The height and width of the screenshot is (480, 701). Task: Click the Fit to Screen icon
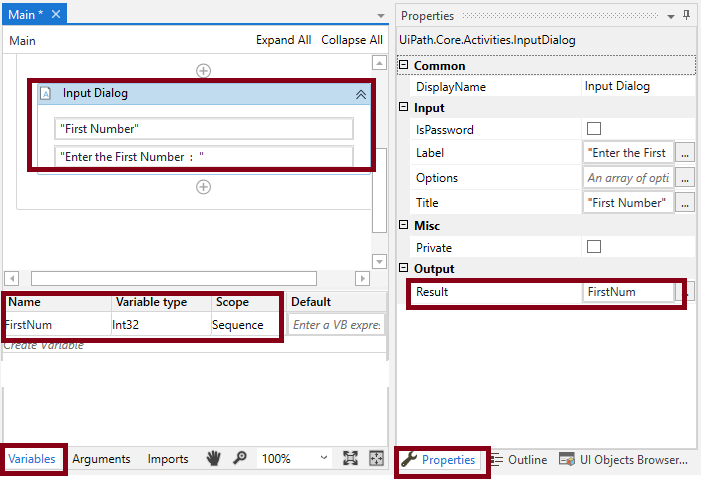(350, 458)
